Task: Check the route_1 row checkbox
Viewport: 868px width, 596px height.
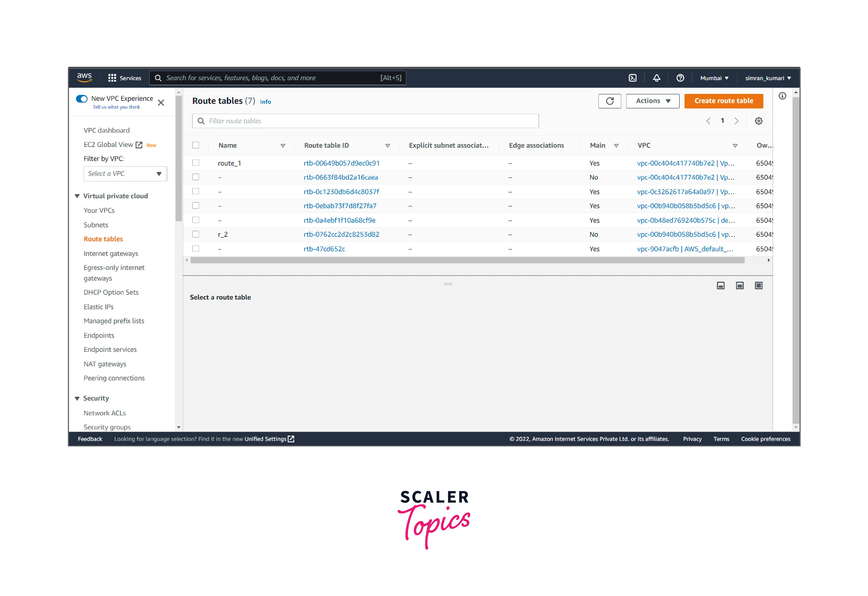Action: [195, 163]
